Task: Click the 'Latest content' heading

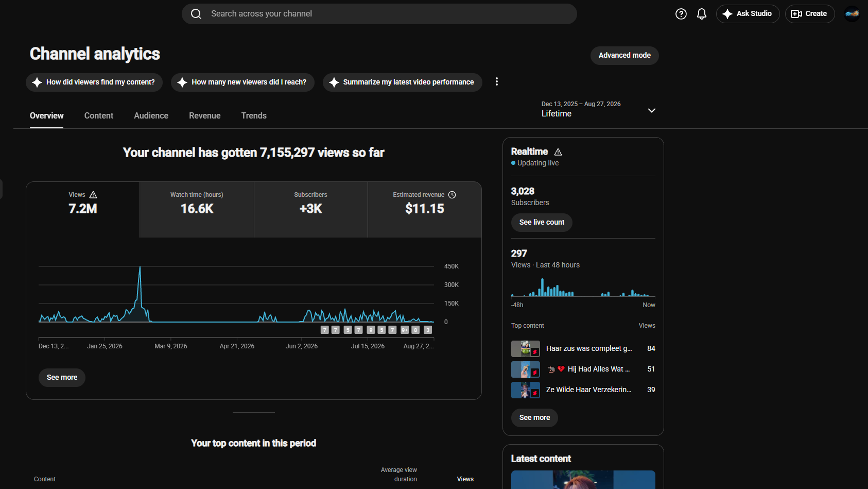Action: 541,459
